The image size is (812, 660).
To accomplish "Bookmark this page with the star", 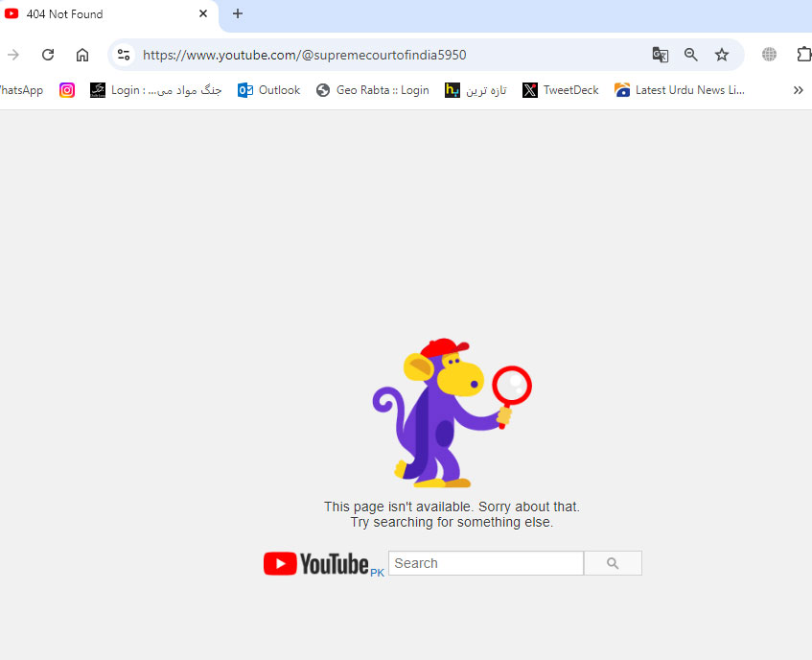I will [x=722, y=55].
